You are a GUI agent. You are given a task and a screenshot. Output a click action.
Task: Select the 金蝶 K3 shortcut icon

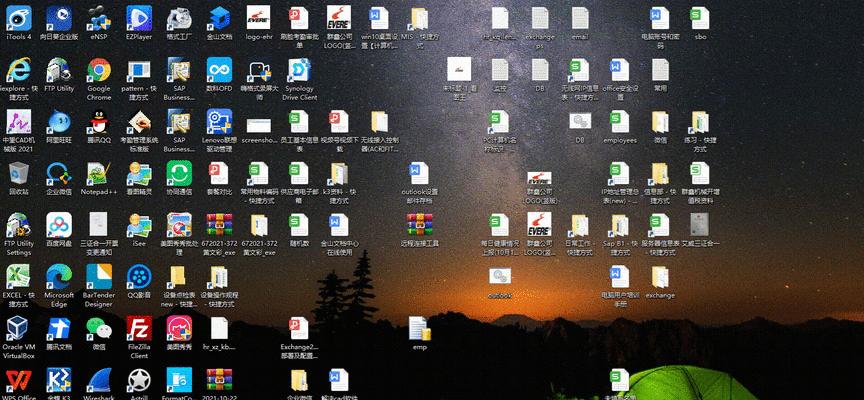click(x=59, y=380)
